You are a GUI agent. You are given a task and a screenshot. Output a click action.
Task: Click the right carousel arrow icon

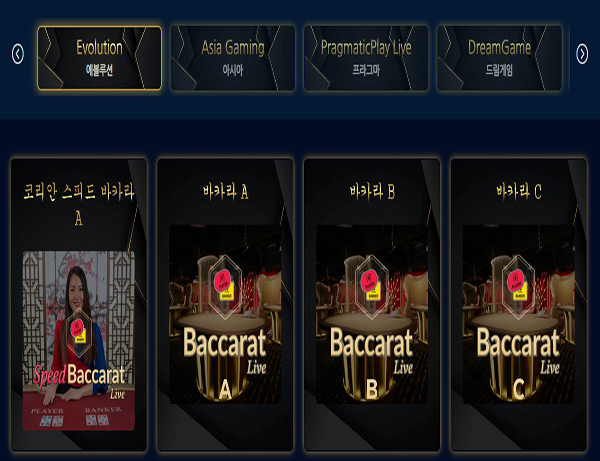(x=582, y=54)
